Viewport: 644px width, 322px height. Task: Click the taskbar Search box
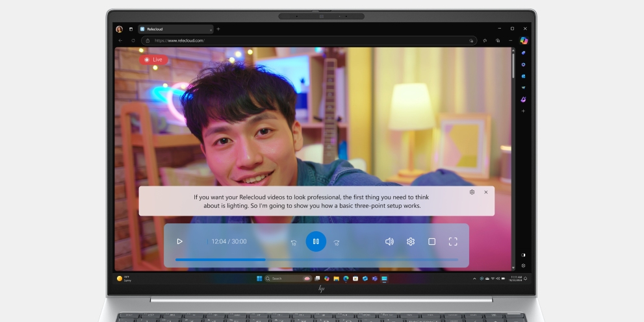click(x=287, y=279)
